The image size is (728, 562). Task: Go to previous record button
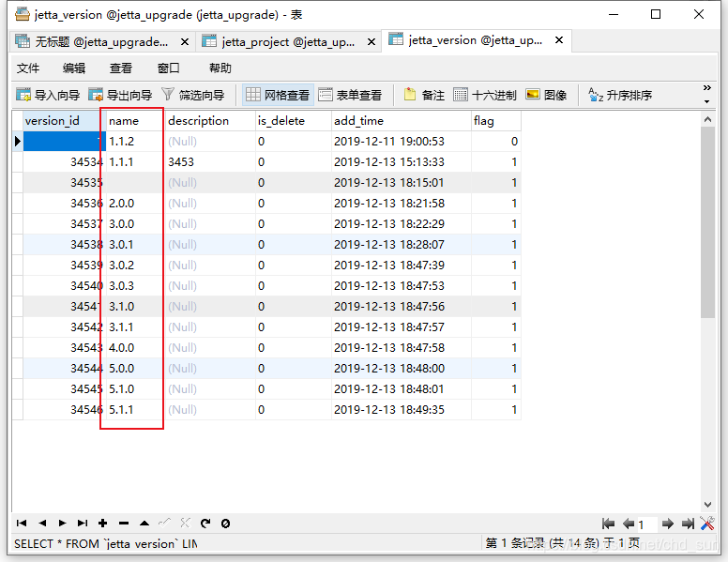[42, 524]
